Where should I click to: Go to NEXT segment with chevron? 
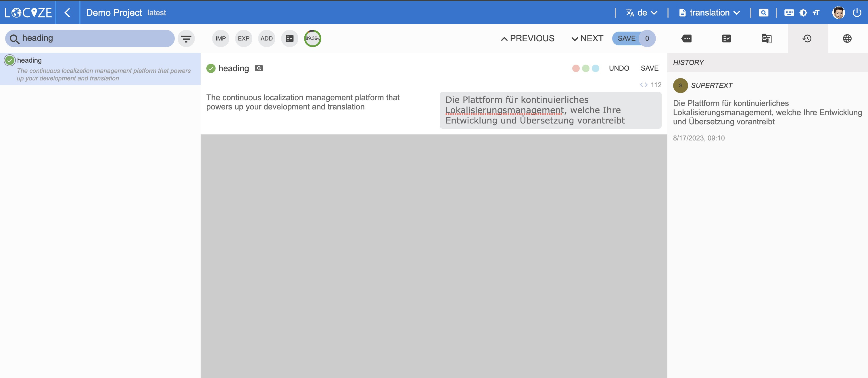pyautogui.click(x=587, y=39)
